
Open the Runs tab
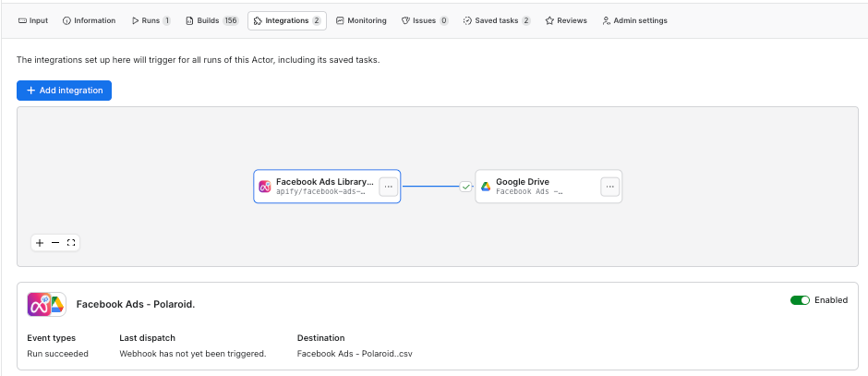pos(151,20)
